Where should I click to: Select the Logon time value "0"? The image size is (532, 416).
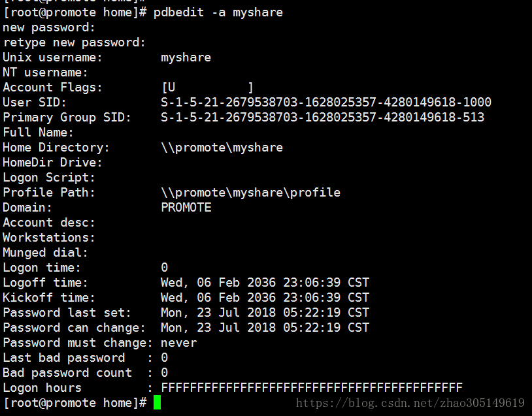pyautogui.click(x=165, y=268)
